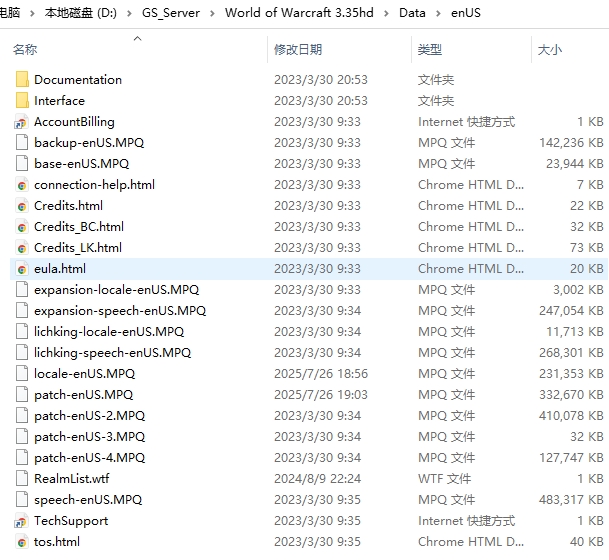Select the AccountBilling file name
Screen dimensions: 609x560
[74, 122]
